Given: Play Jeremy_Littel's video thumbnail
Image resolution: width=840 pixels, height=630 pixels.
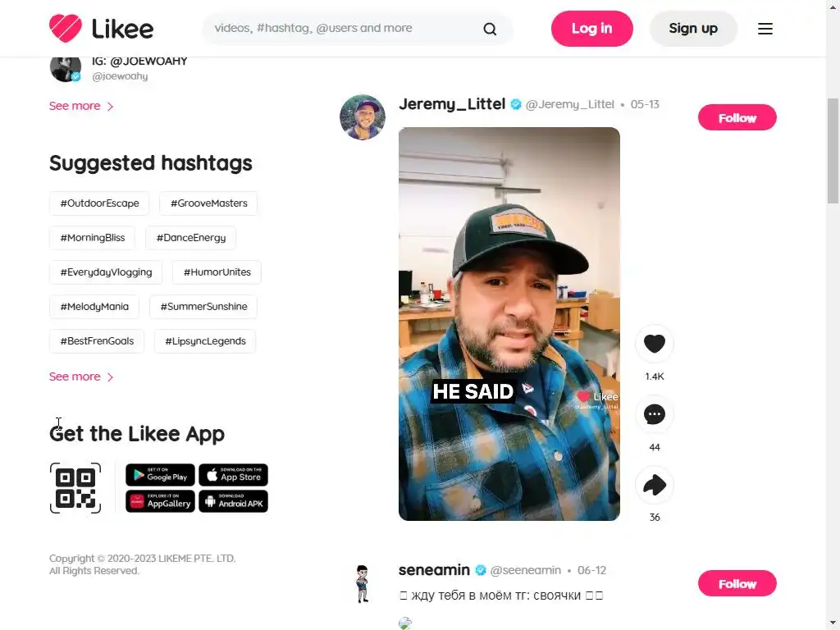Looking at the screenshot, I should tap(509, 324).
